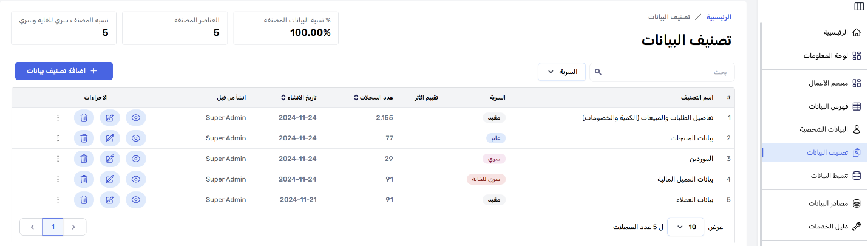The image size is (868, 246).
Task: Click the search magnifier icon
Action: [x=597, y=72]
